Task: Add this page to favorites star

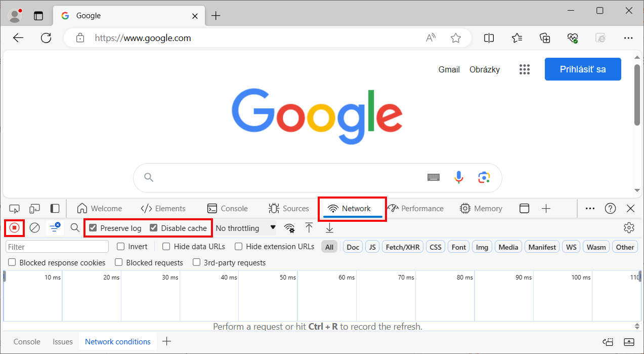Action: pos(456,38)
